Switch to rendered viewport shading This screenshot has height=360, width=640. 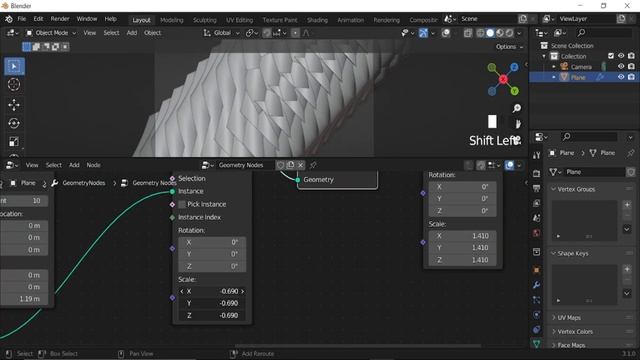[x=510, y=33]
